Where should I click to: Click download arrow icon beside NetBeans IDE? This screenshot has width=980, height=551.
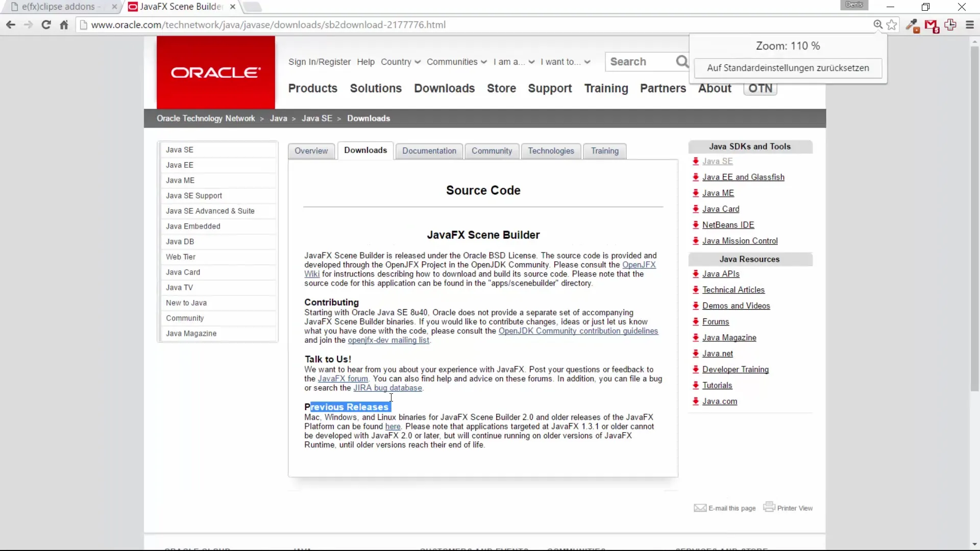pyautogui.click(x=696, y=225)
